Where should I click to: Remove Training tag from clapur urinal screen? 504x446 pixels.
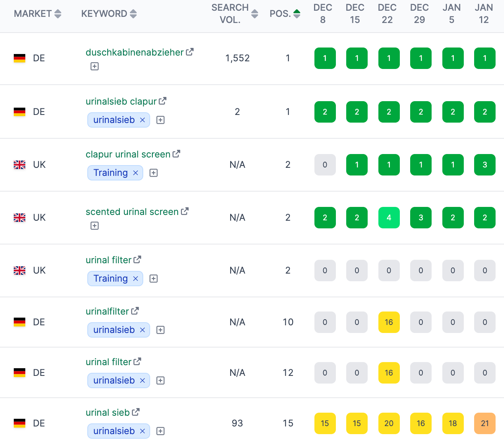click(136, 173)
